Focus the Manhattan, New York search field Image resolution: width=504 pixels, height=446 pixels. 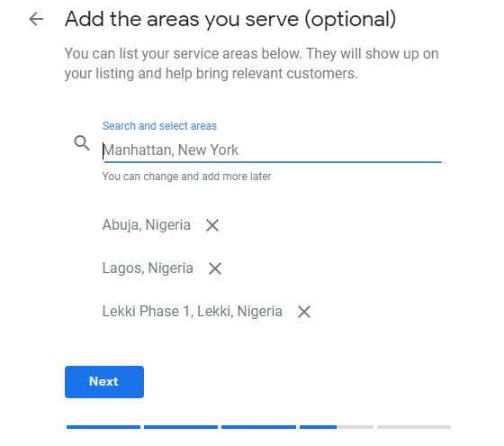pyautogui.click(x=272, y=150)
